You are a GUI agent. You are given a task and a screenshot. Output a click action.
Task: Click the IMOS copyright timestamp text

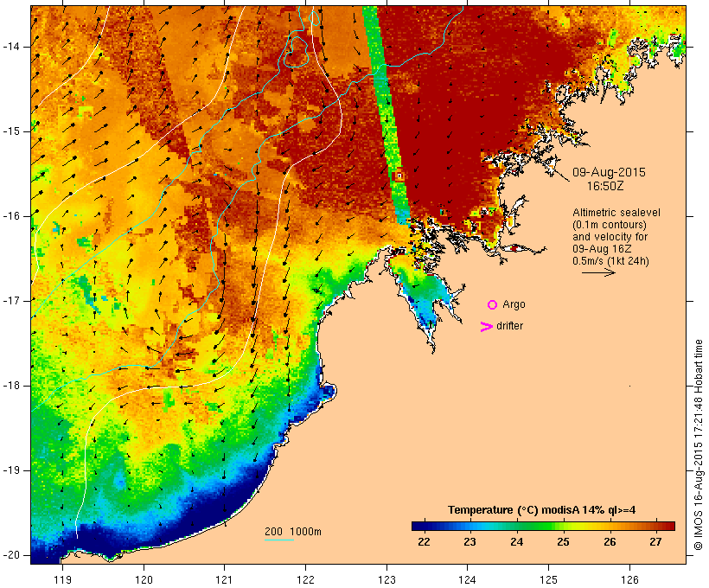click(699, 444)
